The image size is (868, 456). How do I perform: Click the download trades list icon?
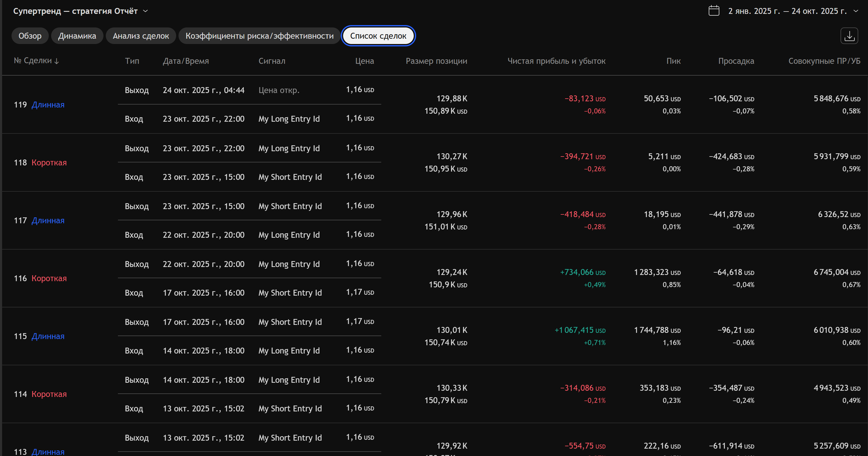[x=849, y=36]
